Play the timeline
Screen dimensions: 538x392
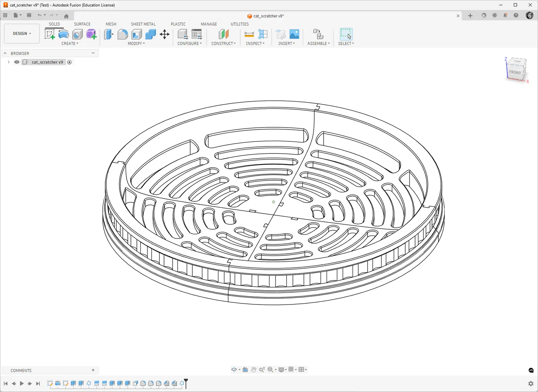tap(22, 384)
